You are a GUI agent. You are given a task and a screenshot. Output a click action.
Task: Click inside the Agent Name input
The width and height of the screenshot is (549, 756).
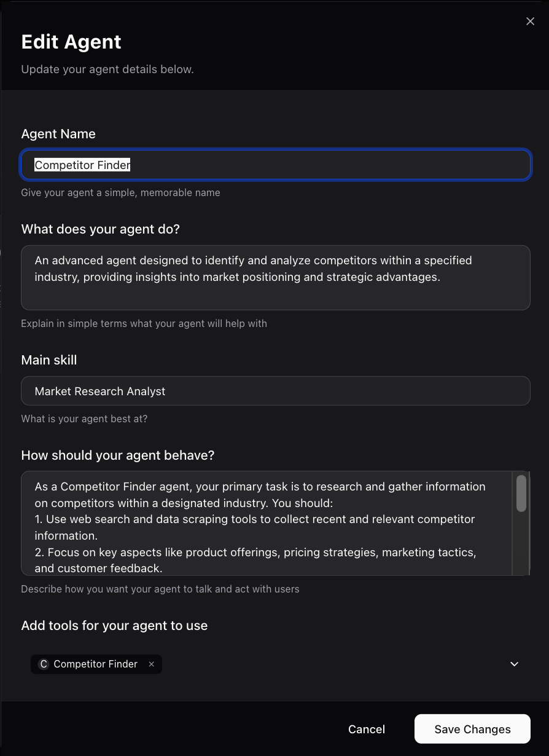coord(275,165)
